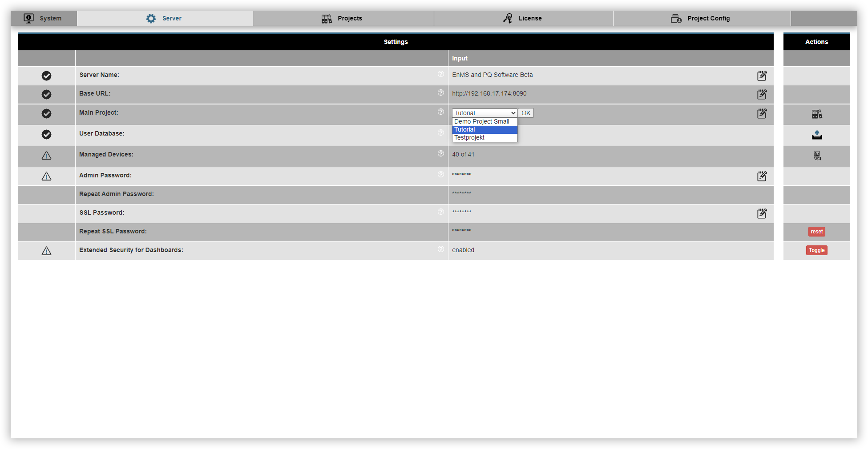Toggle Extended Security for Dashboards
Image resolution: width=868 pixels, height=449 pixels.
click(x=816, y=250)
